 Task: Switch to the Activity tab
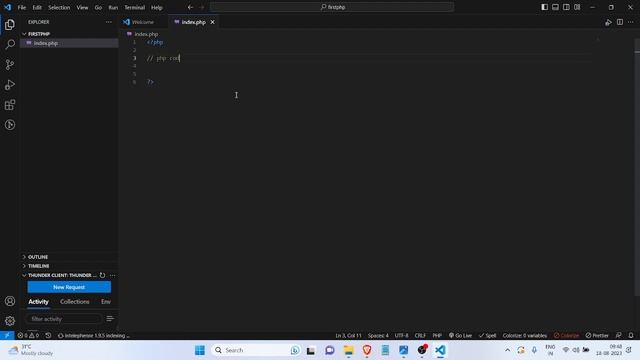tap(38, 302)
